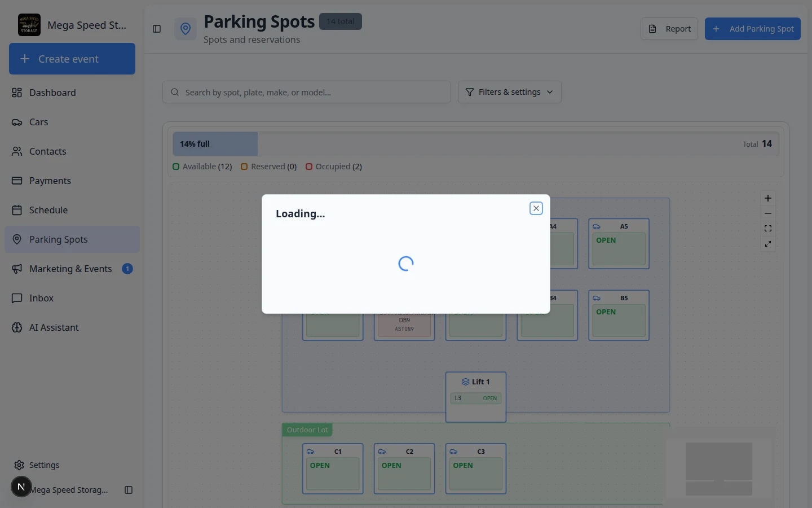This screenshot has width=812, height=508.
Task: Click the Marketing & Events notification badge
Action: tap(127, 269)
